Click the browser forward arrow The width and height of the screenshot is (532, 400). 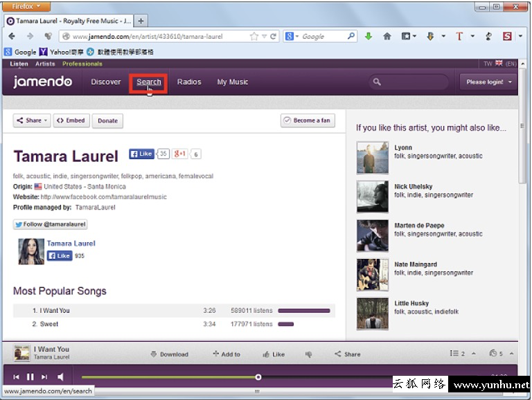(30, 36)
